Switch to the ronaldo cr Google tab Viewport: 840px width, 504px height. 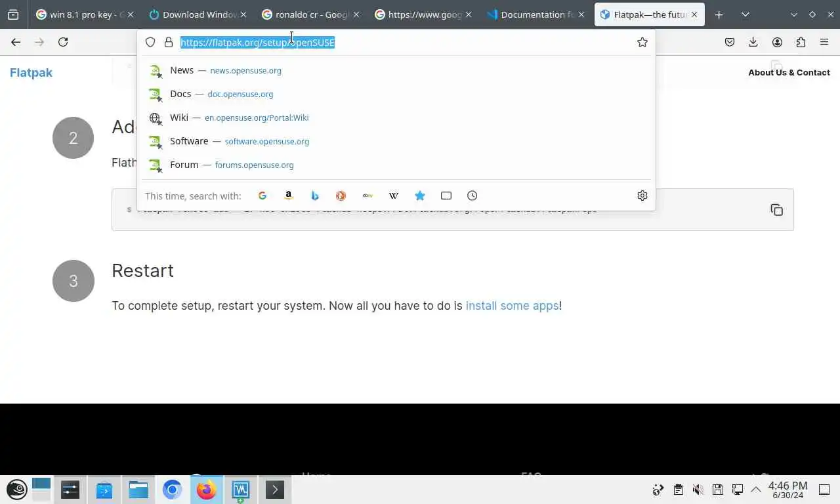coord(310,14)
